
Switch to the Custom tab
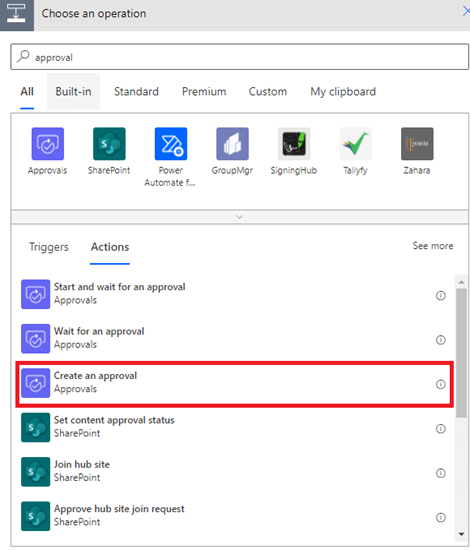click(268, 92)
